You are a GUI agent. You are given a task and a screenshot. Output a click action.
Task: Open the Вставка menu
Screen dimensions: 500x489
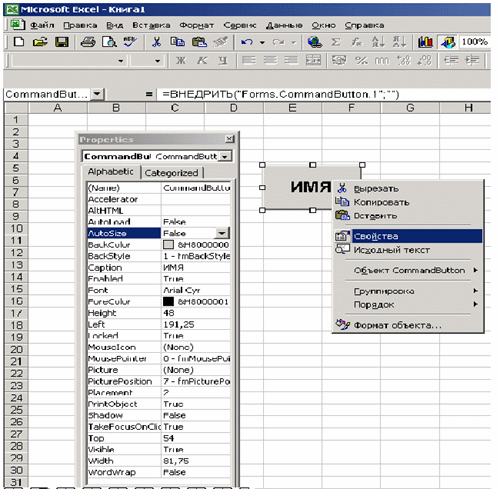pos(151,25)
